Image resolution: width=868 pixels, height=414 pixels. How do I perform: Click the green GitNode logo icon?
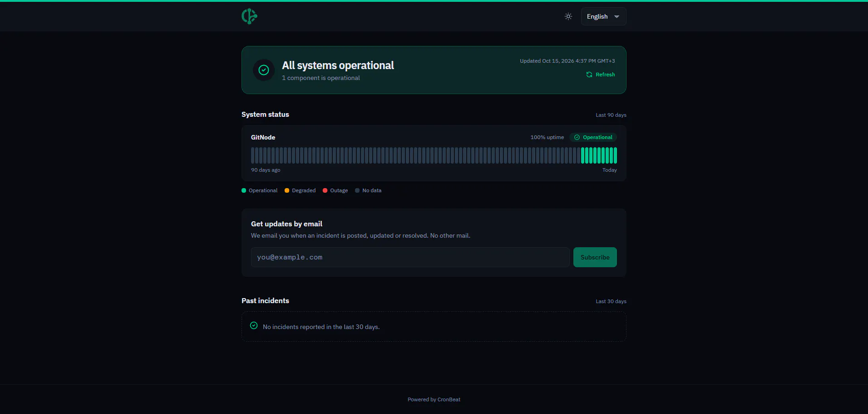pos(249,16)
